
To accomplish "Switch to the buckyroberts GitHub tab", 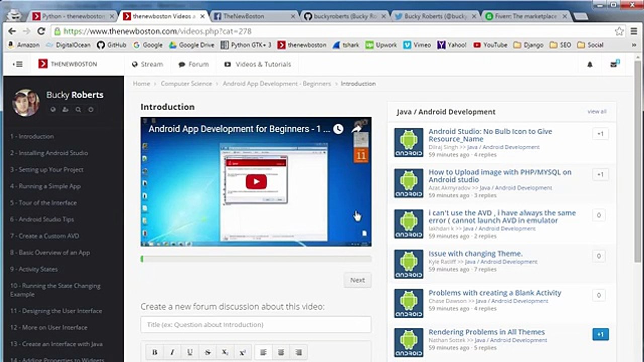I will pos(345,16).
